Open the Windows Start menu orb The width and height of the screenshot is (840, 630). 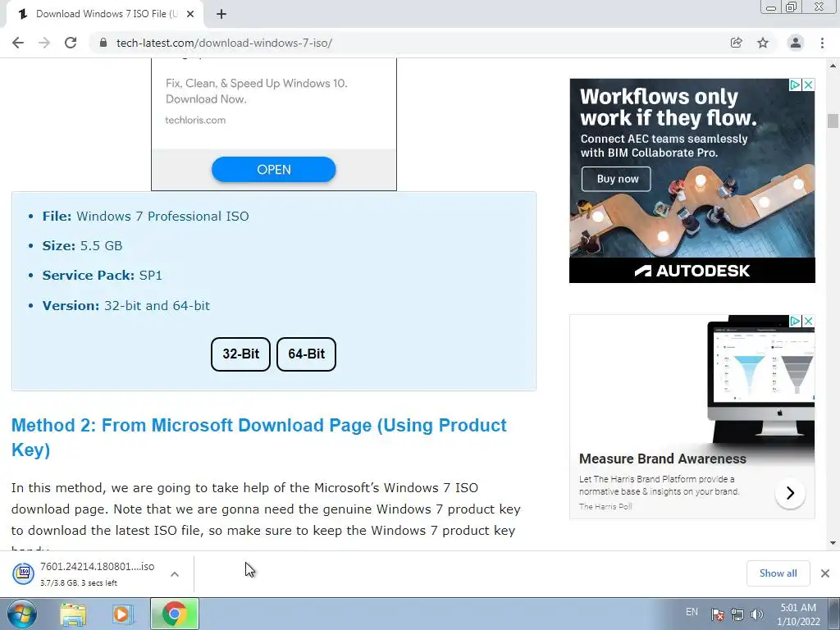[x=22, y=614]
